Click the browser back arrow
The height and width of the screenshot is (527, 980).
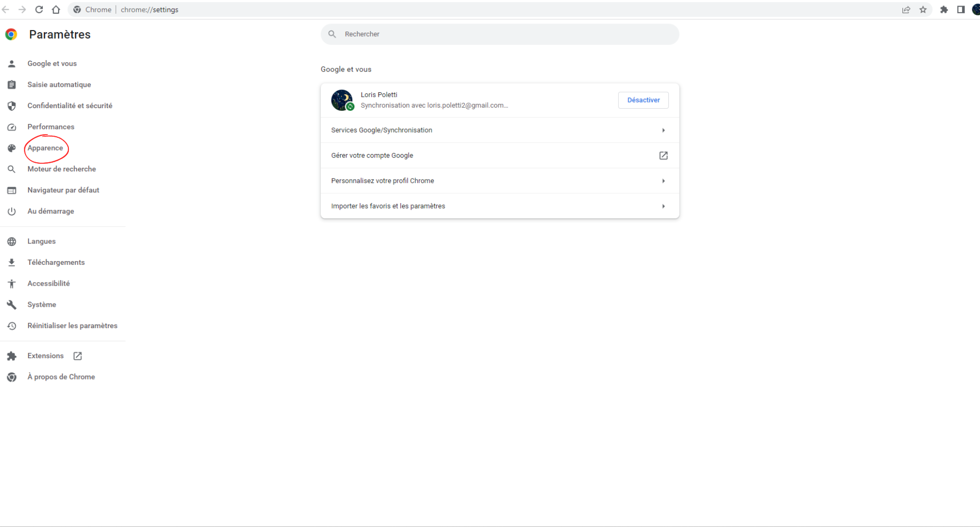pyautogui.click(x=6, y=10)
